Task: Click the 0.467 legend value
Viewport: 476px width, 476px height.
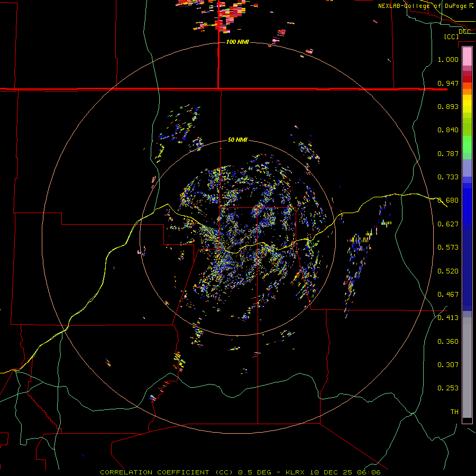Action: tap(448, 295)
